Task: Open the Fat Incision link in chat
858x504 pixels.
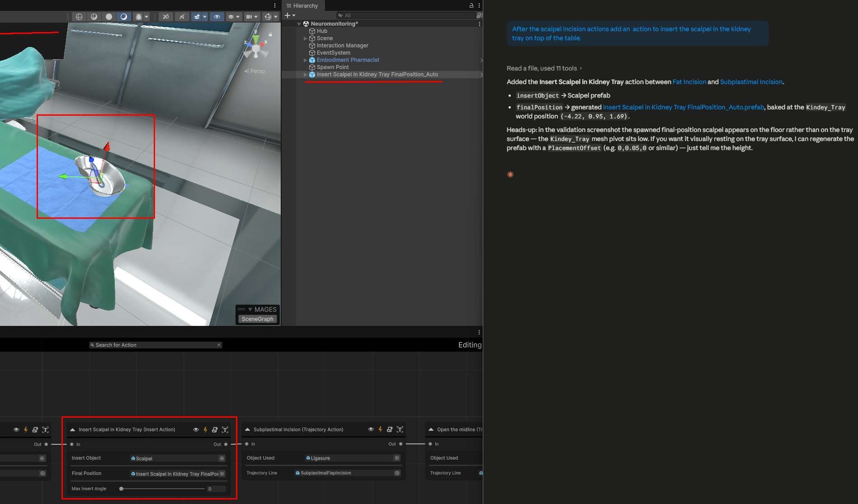Action: click(689, 82)
